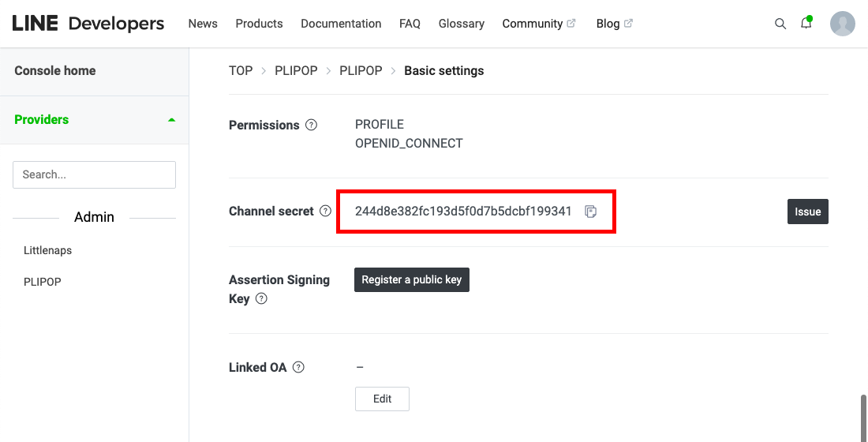Click the Linked OA Edit button
This screenshot has height=442, width=868.
(382, 399)
